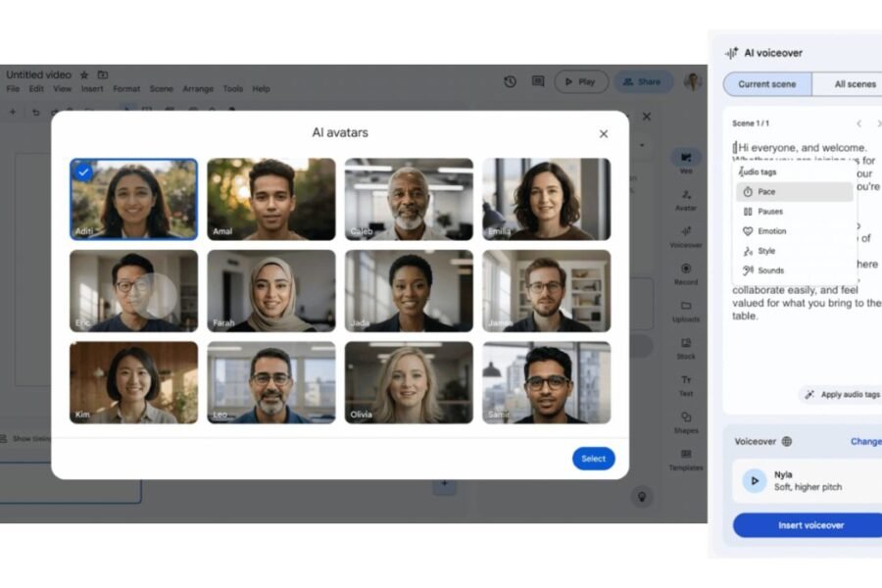Viewport: 882px width, 588px height.
Task: Open the Templates sidebar tool
Action: pyautogui.click(x=686, y=460)
